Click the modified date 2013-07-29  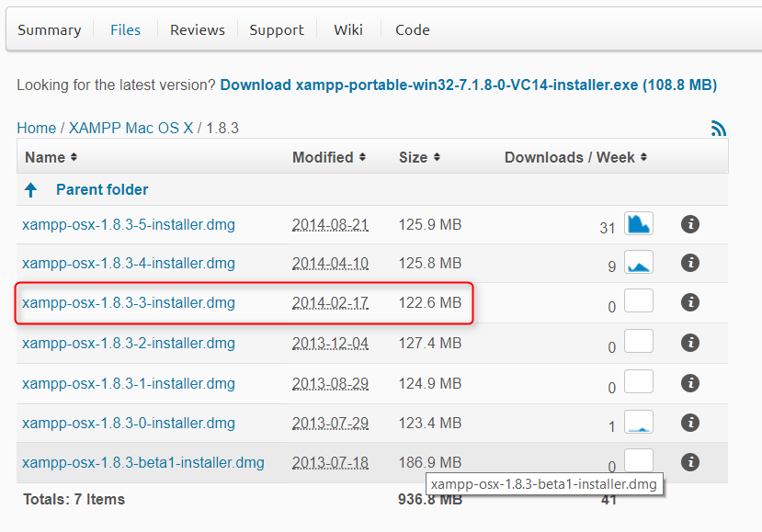point(330,423)
